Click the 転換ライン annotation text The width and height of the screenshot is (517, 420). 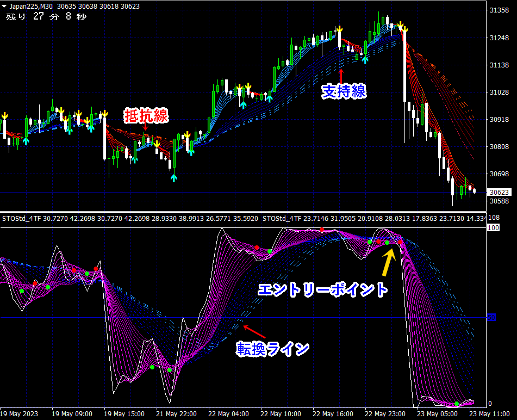pos(272,348)
